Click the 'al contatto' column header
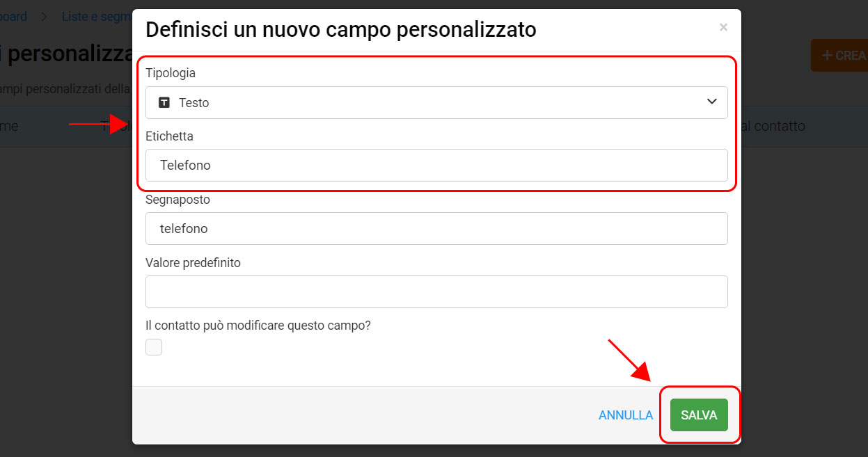 click(x=773, y=126)
